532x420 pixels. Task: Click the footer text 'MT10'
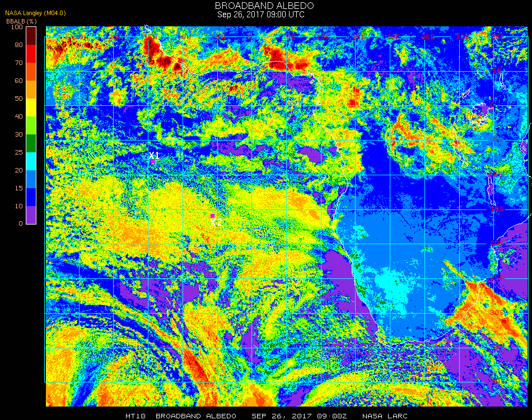tap(136, 416)
